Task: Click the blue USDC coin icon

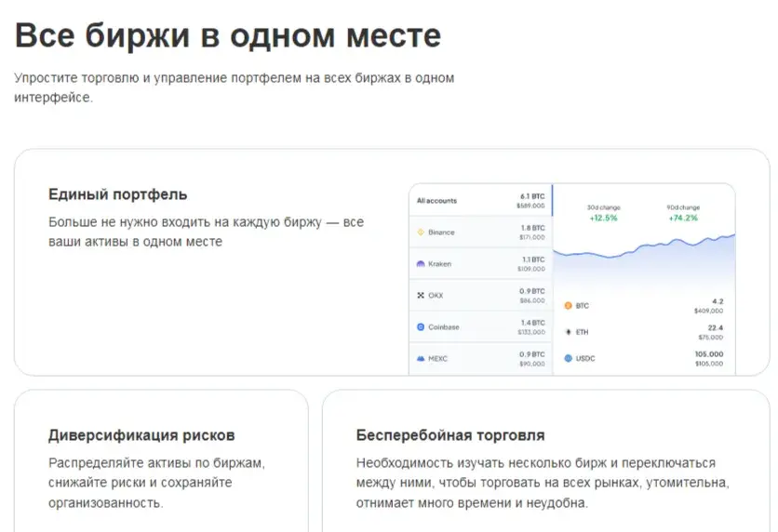Action: click(x=568, y=358)
